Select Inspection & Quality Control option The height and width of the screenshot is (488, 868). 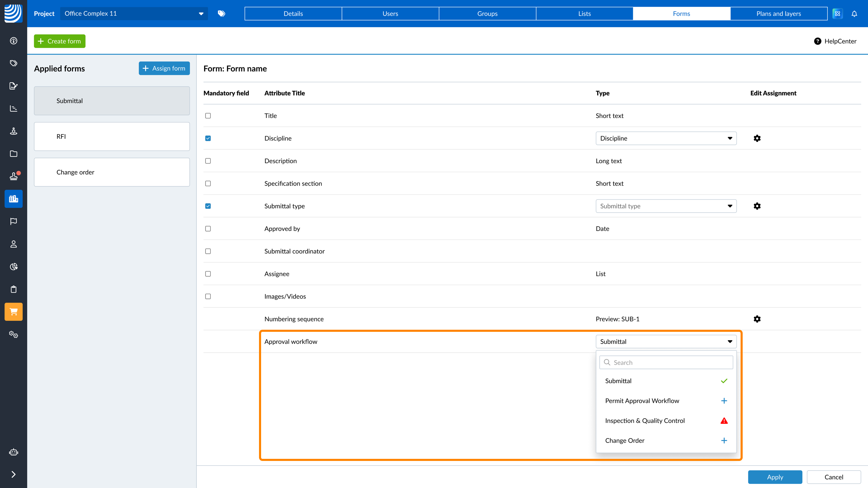(x=645, y=421)
